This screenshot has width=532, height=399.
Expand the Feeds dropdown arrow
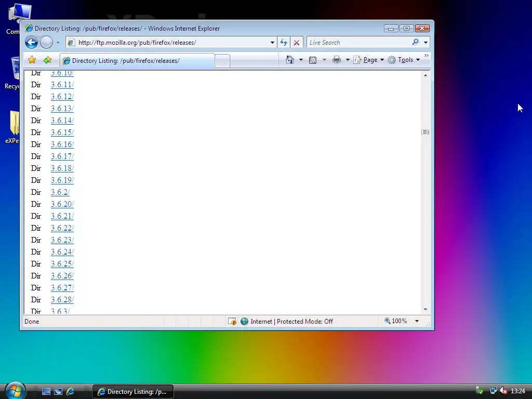pos(324,60)
